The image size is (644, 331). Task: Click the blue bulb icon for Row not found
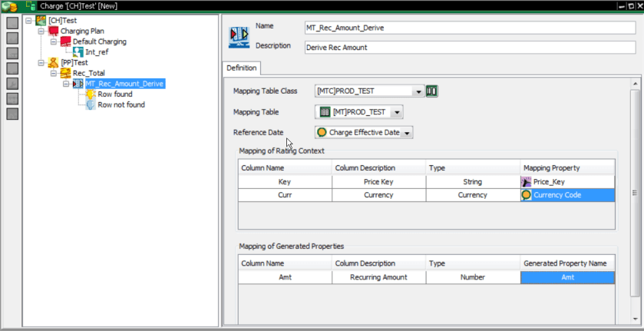tap(91, 105)
